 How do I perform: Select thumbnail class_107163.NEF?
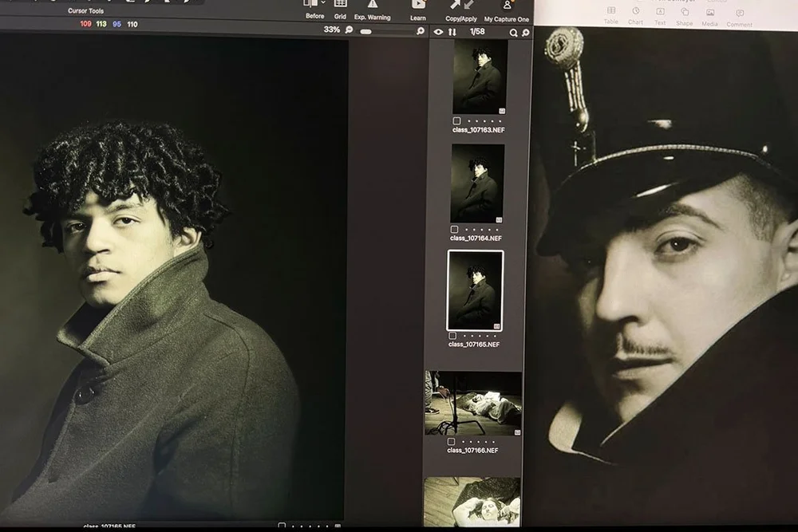point(480,77)
